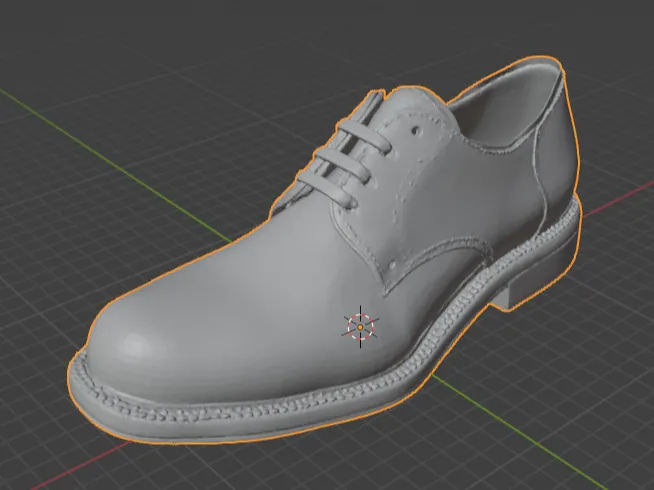Screen dimensions: 654x490
Task: Click the orange origin dot inside 3D cursor
Action: click(360, 328)
